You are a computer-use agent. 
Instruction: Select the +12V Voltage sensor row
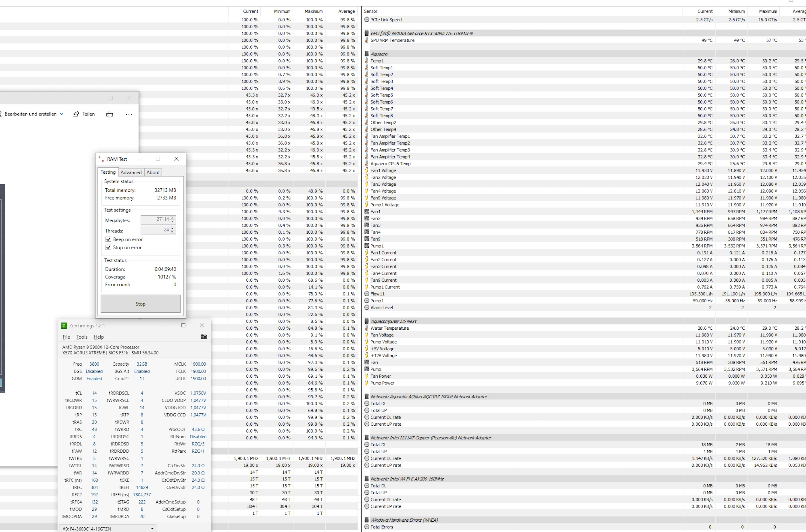click(583, 355)
